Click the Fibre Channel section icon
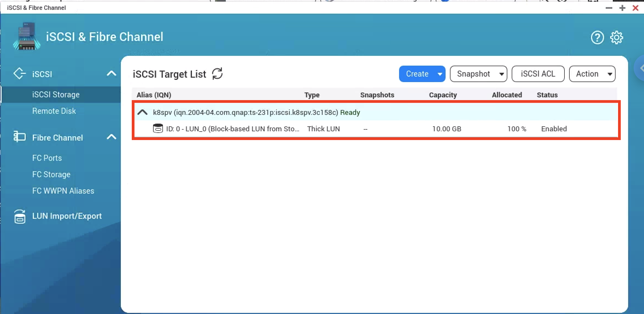 (20, 137)
